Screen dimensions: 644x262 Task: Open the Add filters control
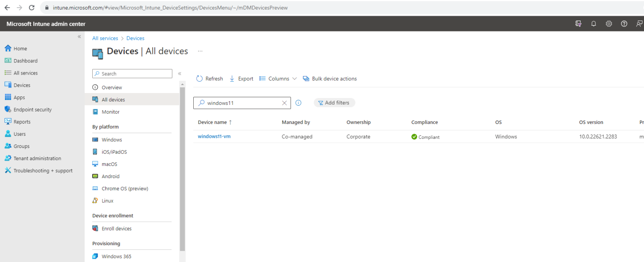coord(334,103)
